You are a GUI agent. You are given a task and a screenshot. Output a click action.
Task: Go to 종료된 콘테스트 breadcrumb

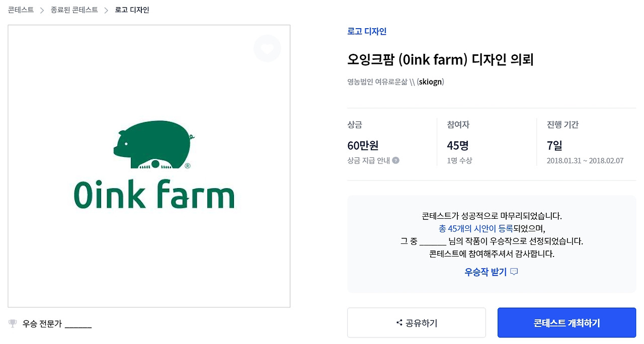(74, 10)
